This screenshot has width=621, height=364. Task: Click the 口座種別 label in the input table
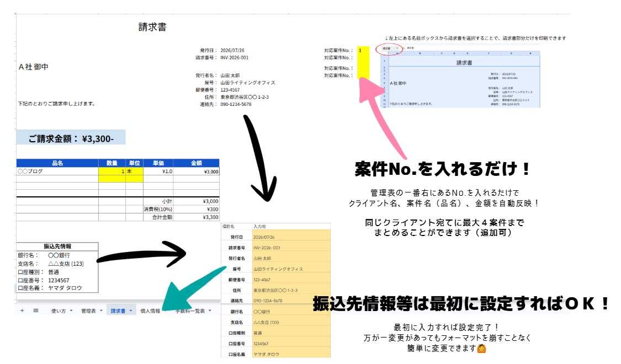[236, 333]
